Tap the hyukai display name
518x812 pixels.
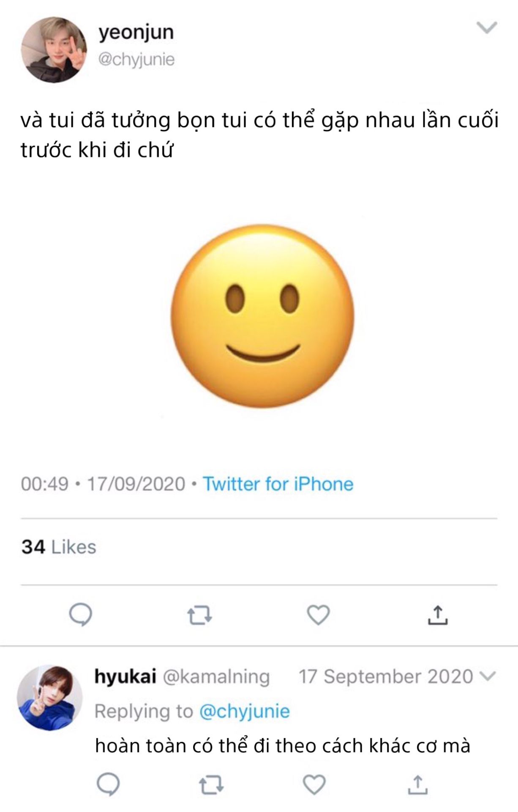pyautogui.click(x=125, y=676)
